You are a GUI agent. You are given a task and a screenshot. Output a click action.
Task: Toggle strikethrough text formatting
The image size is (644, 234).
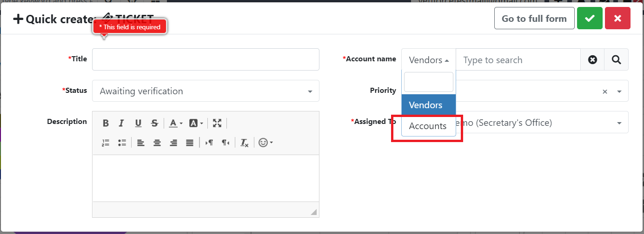coord(154,123)
